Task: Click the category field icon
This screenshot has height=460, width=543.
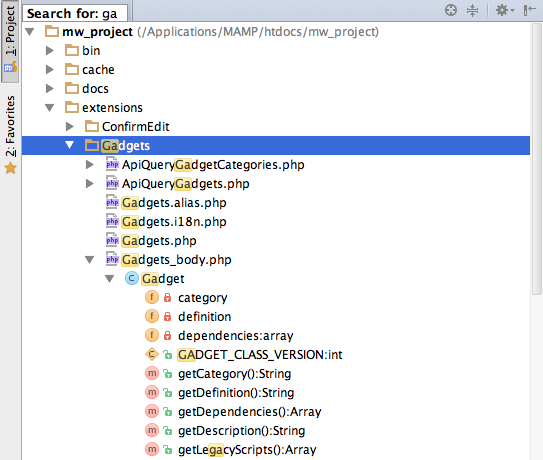Action: click(152, 297)
